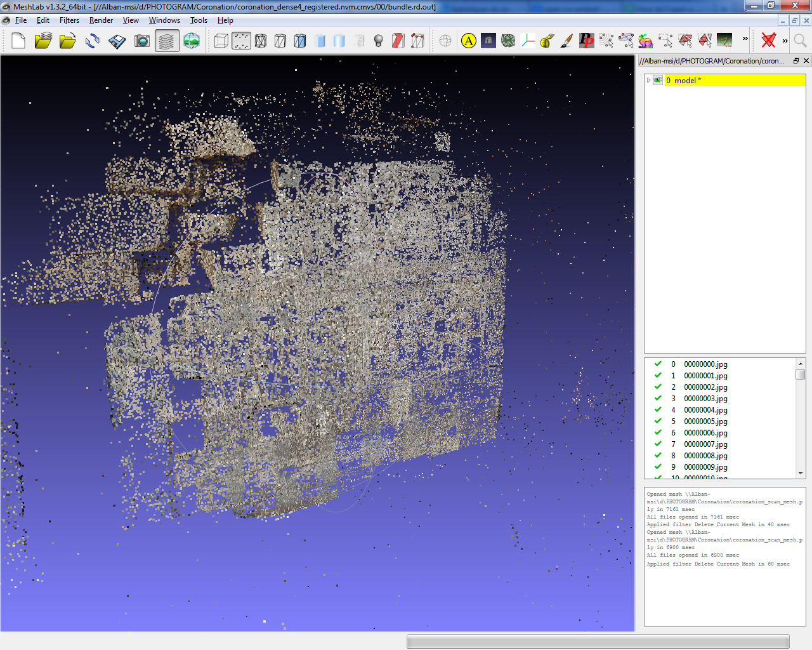This screenshot has height=650, width=812.
Task: Click the Import Mesh folder icon
Action: coord(68,41)
